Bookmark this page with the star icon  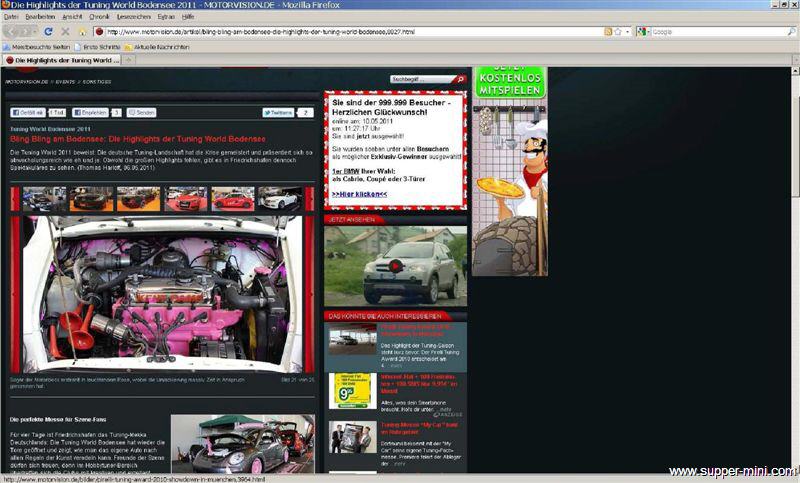click(x=618, y=32)
